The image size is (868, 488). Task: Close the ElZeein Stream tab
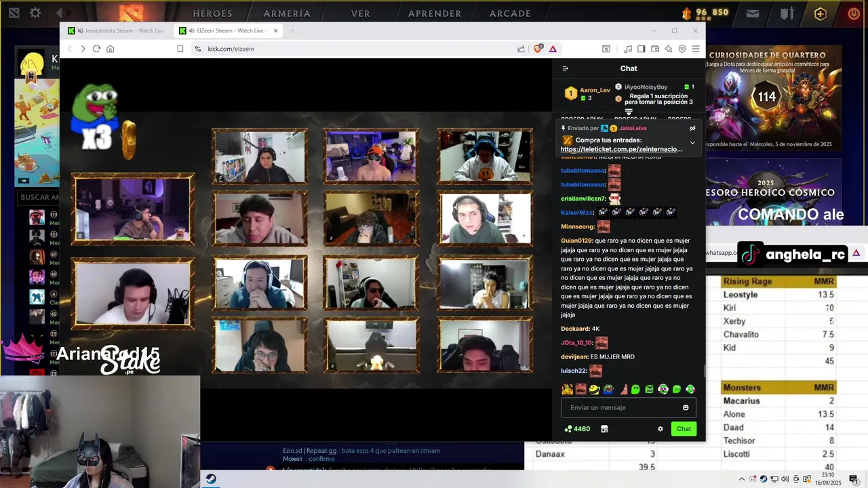[x=276, y=30]
